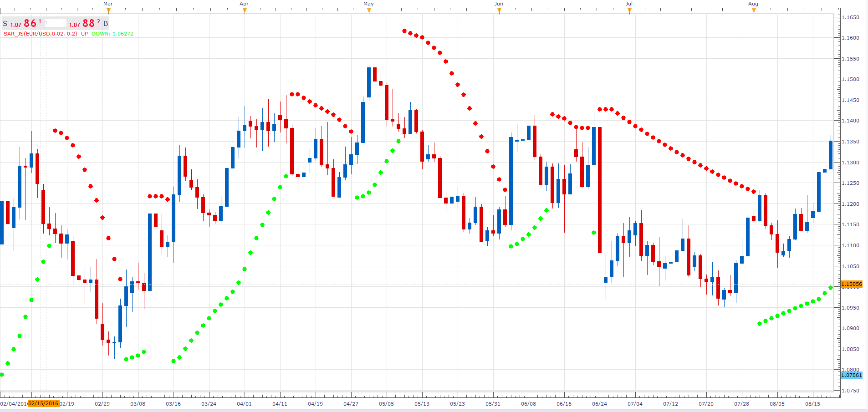Click the 04/19 date on the time axis

tap(315, 404)
